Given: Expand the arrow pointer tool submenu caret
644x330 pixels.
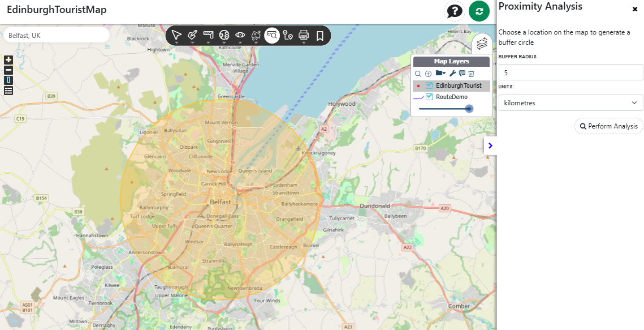Looking at the screenshot, I should pyautogui.click(x=176, y=42).
